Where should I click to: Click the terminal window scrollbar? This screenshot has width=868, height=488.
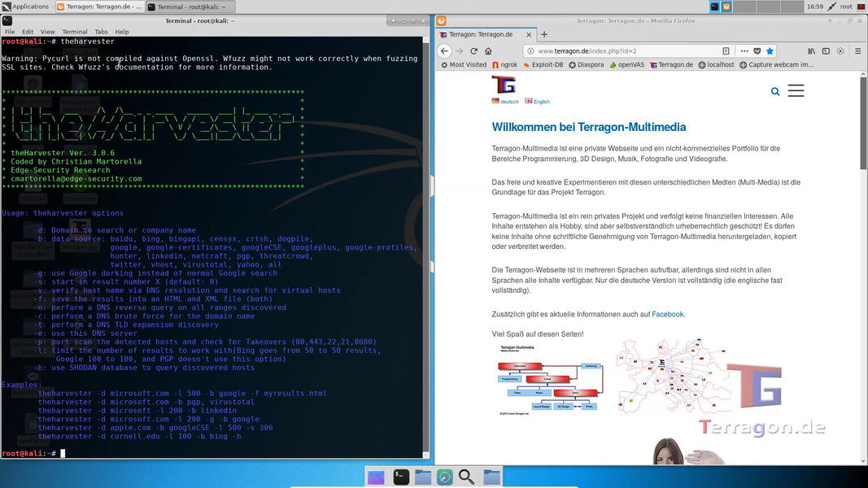tap(426, 246)
